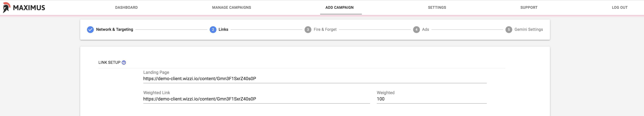Viewport: 644px width, 116px height.
Task: Click the step 2 Links circle
Action: point(213,30)
